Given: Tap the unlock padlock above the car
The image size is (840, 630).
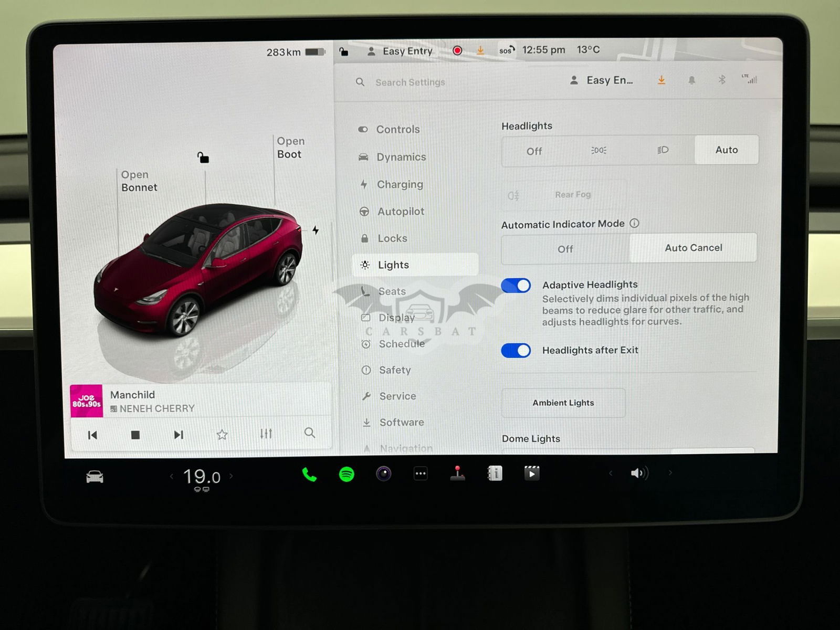Looking at the screenshot, I should pos(203,157).
